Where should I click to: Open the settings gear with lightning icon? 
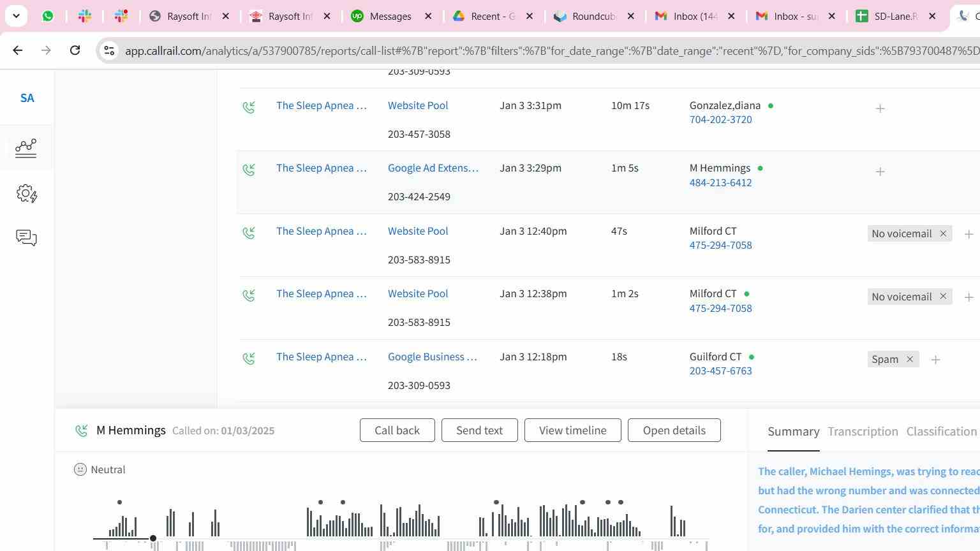coord(27,193)
